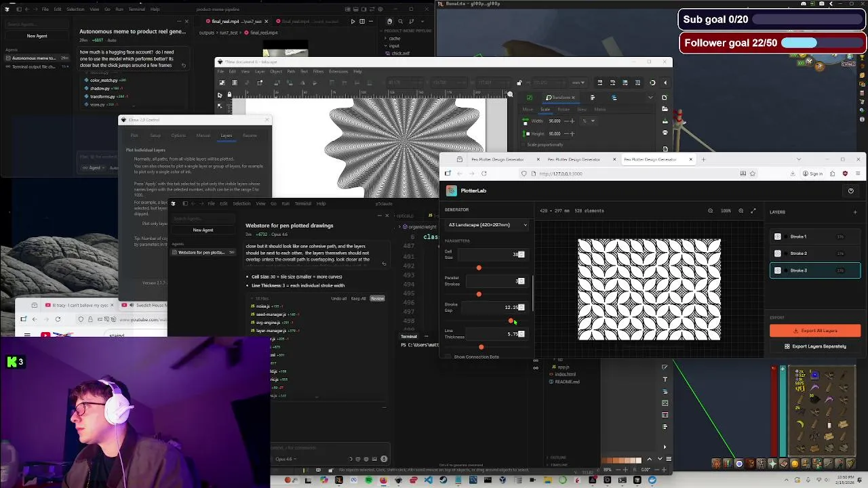The height and width of the screenshot is (488, 868).
Task: Open the units dropdown in Inkscape toolbar
Action: pyautogui.click(x=578, y=83)
